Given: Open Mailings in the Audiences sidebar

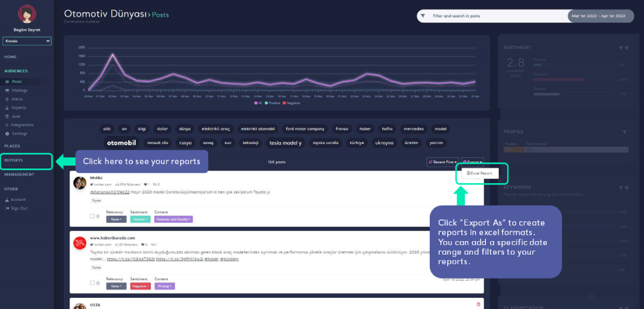Looking at the screenshot, I should [19, 90].
